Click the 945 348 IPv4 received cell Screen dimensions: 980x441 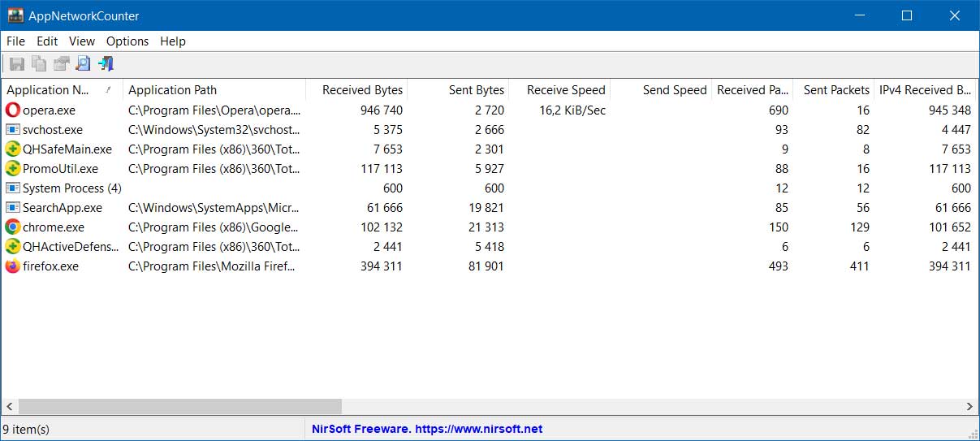tap(950, 110)
